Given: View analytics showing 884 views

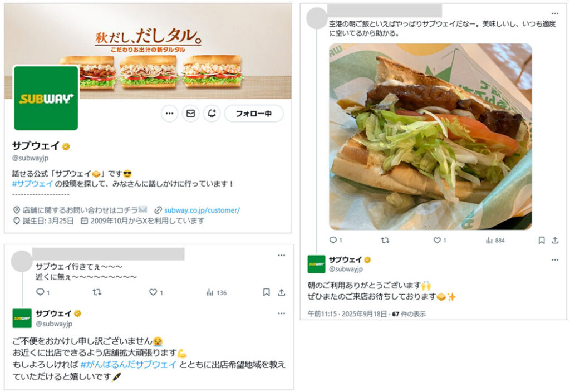Looking at the screenshot, I should pyautogui.click(x=495, y=241).
